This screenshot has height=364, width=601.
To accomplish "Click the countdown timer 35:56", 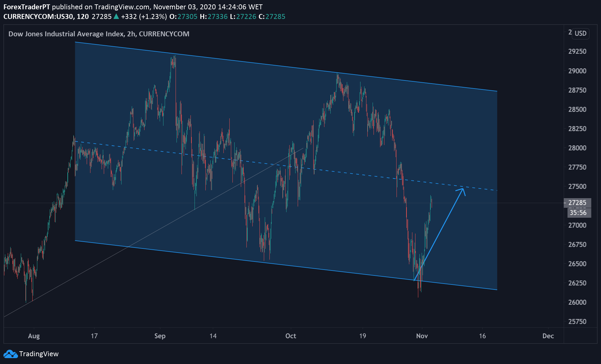I will [578, 213].
